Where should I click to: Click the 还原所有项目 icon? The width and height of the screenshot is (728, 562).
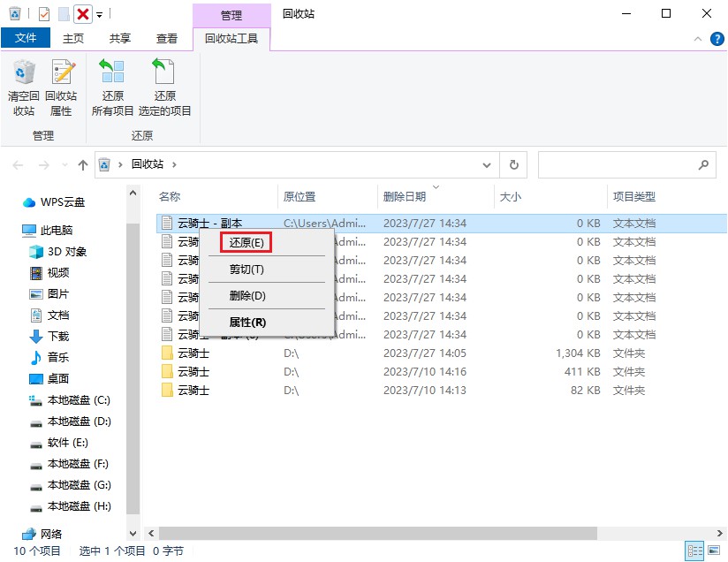pyautogui.click(x=112, y=87)
